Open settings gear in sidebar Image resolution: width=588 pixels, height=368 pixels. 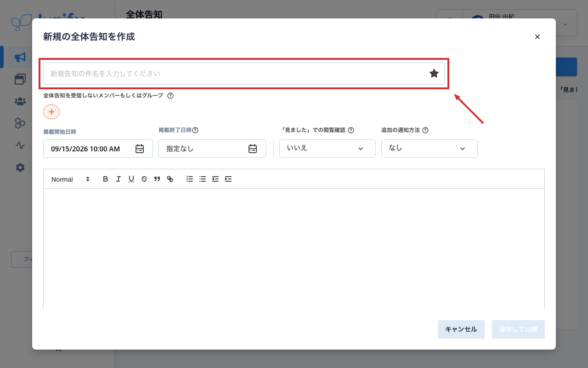click(20, 167)
